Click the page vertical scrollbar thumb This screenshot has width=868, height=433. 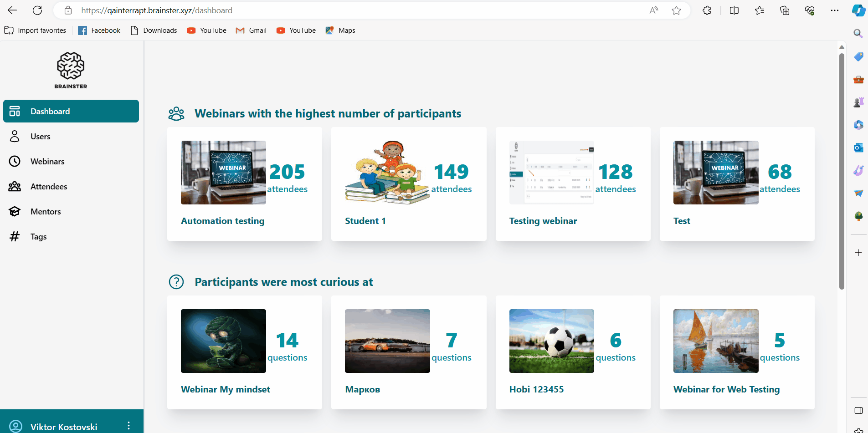point(842,171)
